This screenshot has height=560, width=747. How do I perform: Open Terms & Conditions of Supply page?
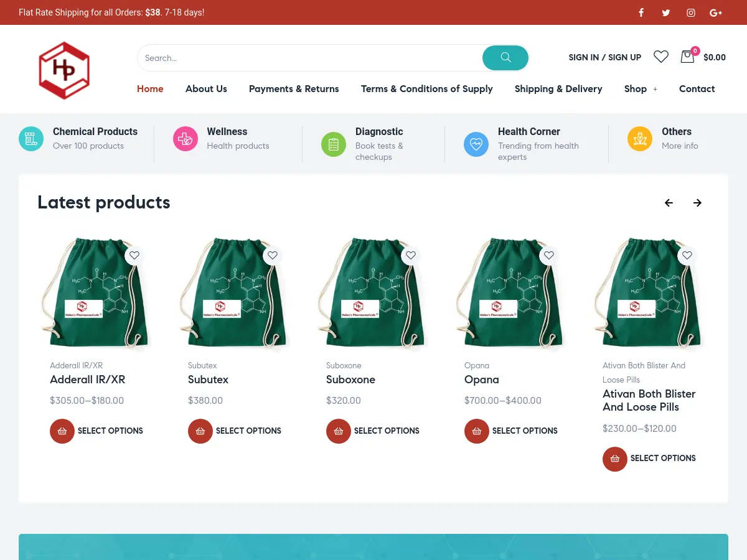(x=426, y=89)
